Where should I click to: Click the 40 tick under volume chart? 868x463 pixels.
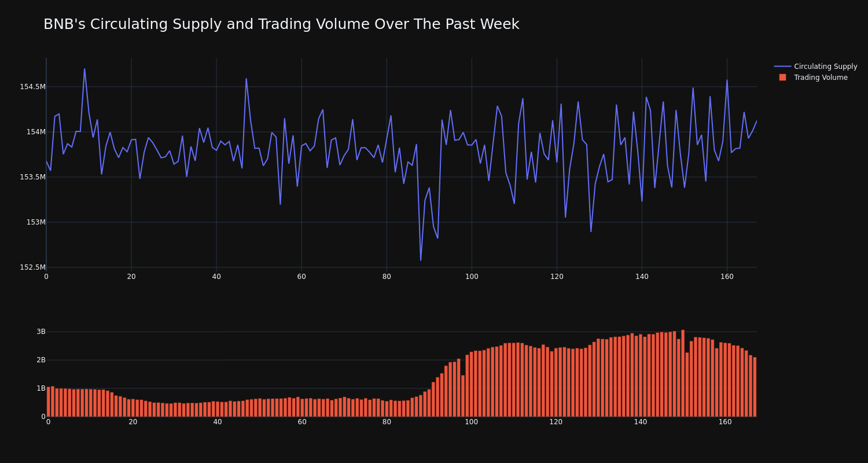tap(218, 422)
